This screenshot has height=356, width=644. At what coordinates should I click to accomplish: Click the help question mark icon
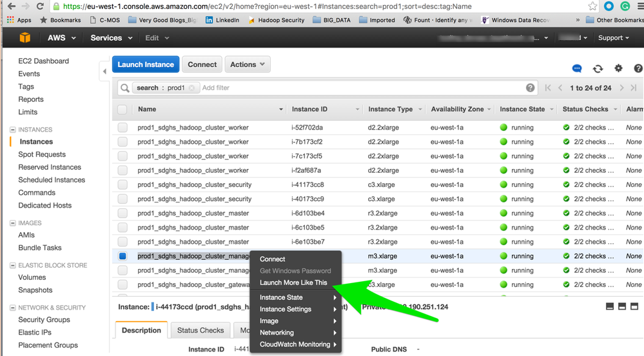[x=638, y=68]
